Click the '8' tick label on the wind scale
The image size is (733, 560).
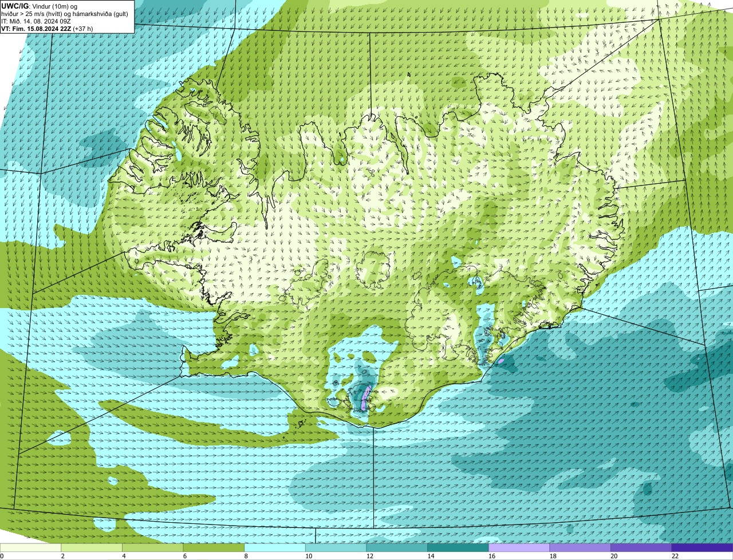point(246,556)
